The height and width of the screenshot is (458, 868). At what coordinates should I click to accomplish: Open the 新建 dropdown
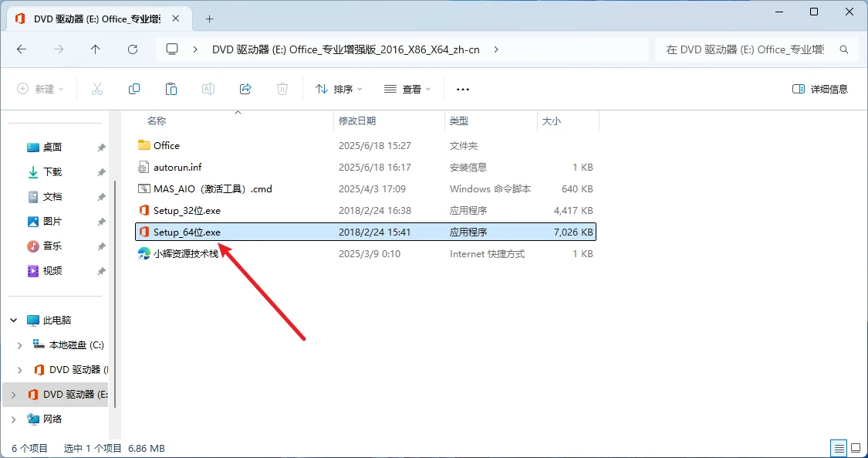[40, 89]
